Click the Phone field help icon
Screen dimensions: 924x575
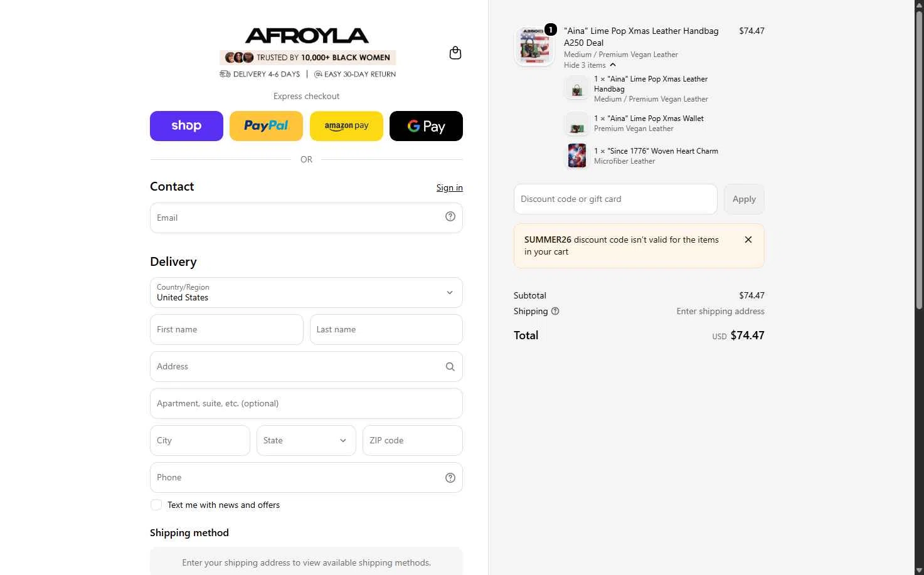pos(450,478)
